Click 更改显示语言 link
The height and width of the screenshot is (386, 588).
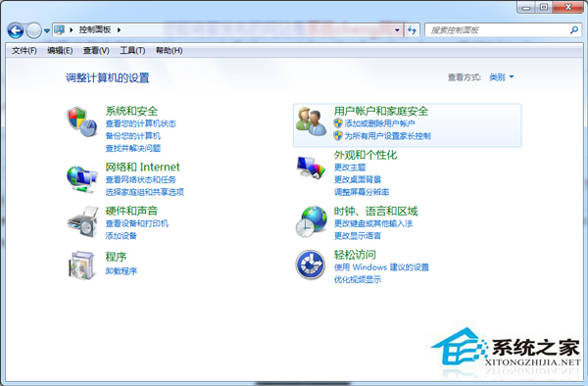(358, 236)
